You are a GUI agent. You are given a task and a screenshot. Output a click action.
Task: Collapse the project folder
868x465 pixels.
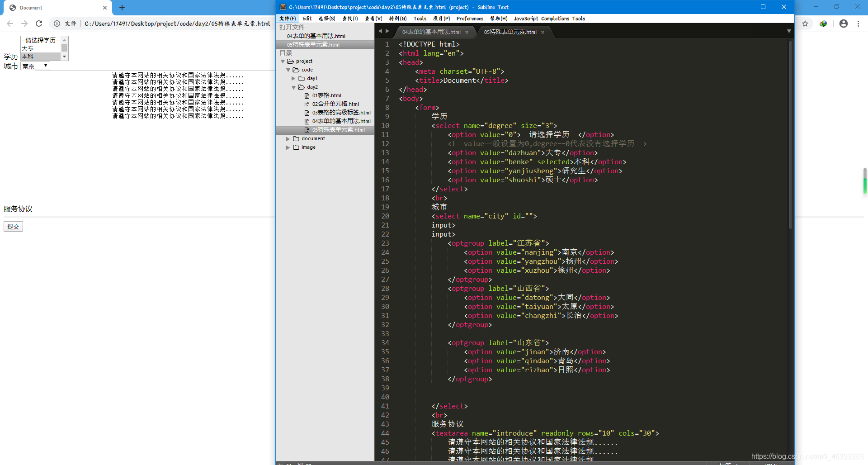point(283,62)
